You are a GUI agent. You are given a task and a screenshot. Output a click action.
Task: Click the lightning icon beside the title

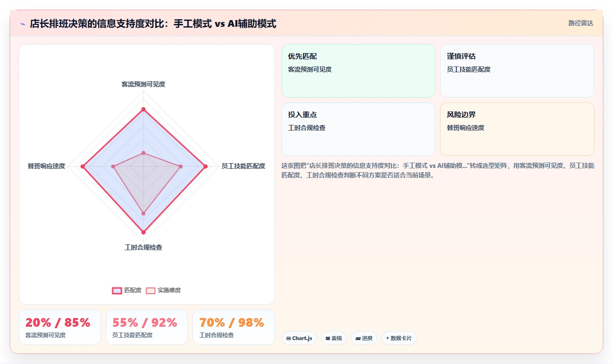[x=23, y=24]
